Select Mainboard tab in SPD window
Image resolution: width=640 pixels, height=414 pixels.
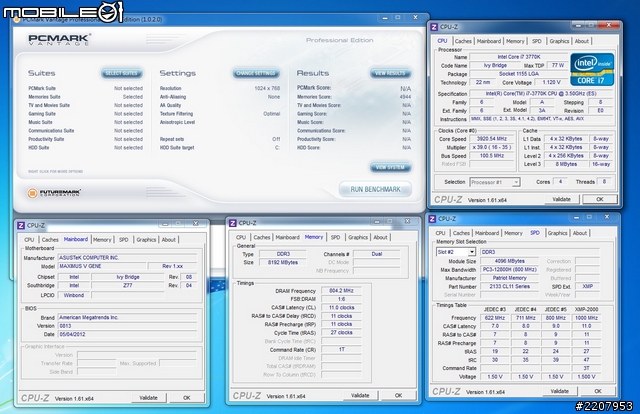coord(487,233)
